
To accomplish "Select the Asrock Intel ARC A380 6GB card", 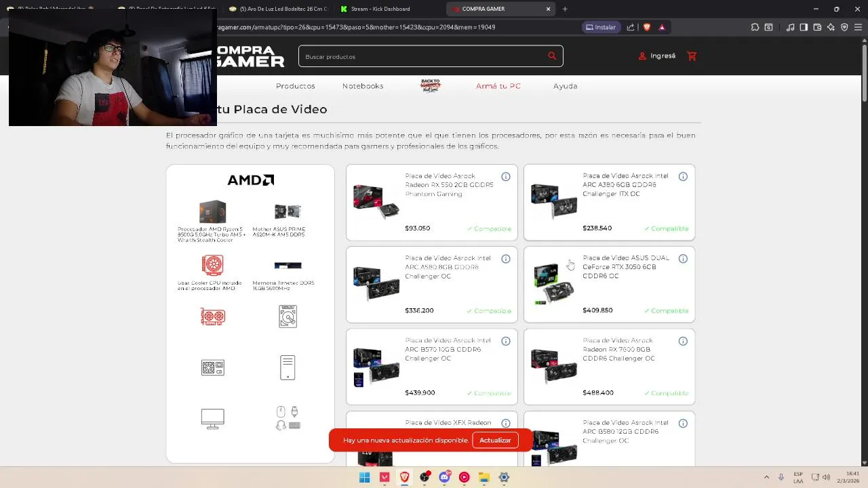I will tap(610, 202).
